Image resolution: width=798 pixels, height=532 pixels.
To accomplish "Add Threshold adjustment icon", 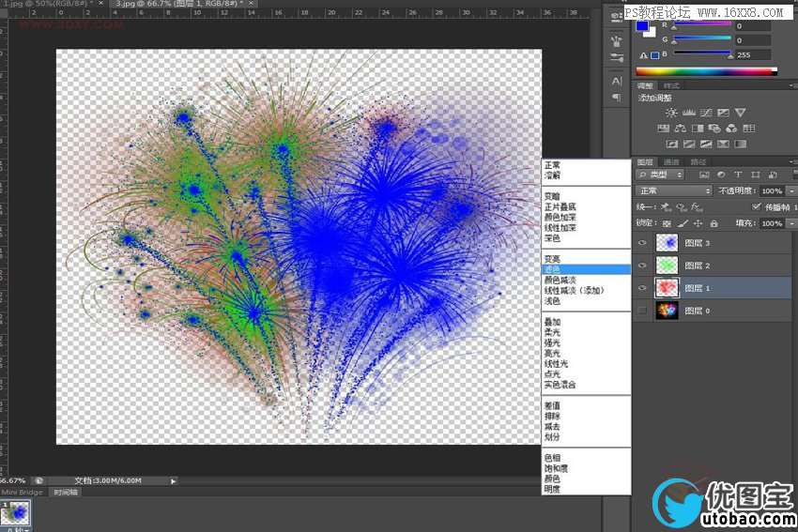I will [x=706, y=144].
